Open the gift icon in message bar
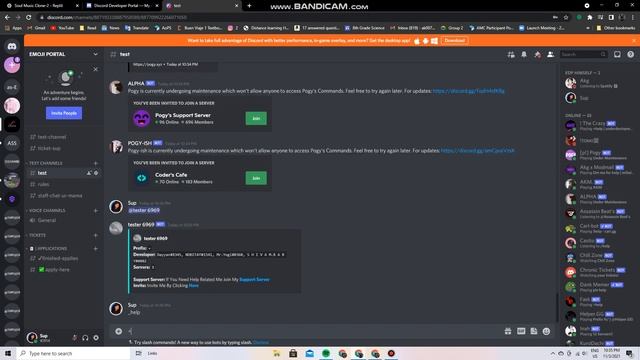 point(508,331)
